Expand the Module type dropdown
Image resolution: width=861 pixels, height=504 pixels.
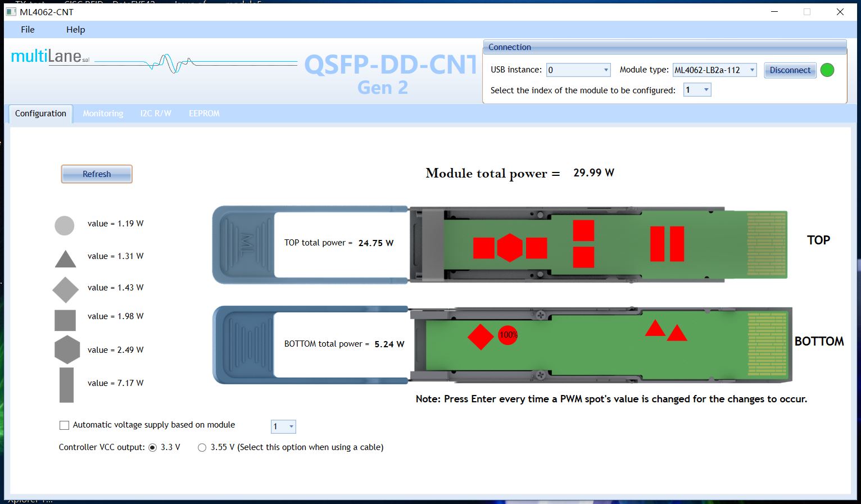[714, 70]
